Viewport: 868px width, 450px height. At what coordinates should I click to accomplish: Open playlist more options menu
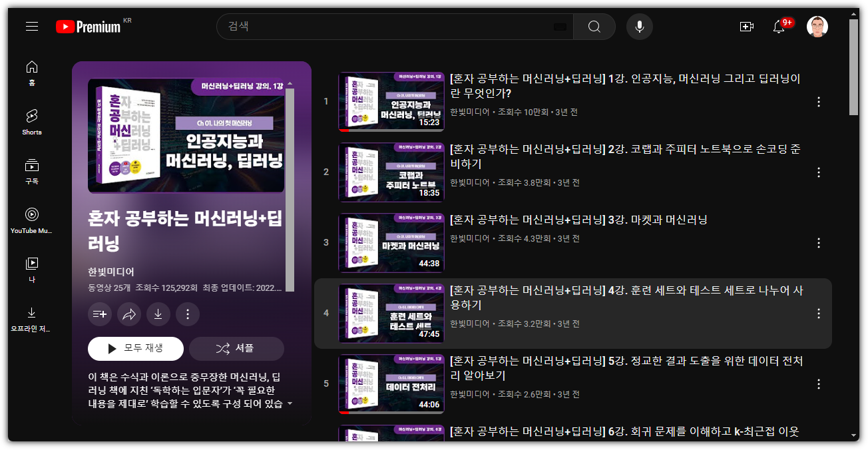point(188,314)
